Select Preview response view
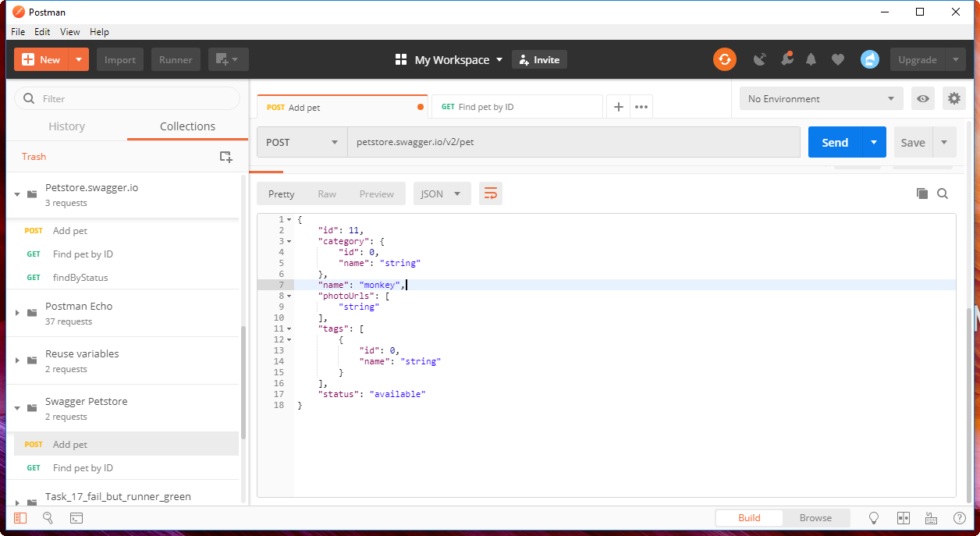Screen dimensions: 980x536 click(377, 194)
